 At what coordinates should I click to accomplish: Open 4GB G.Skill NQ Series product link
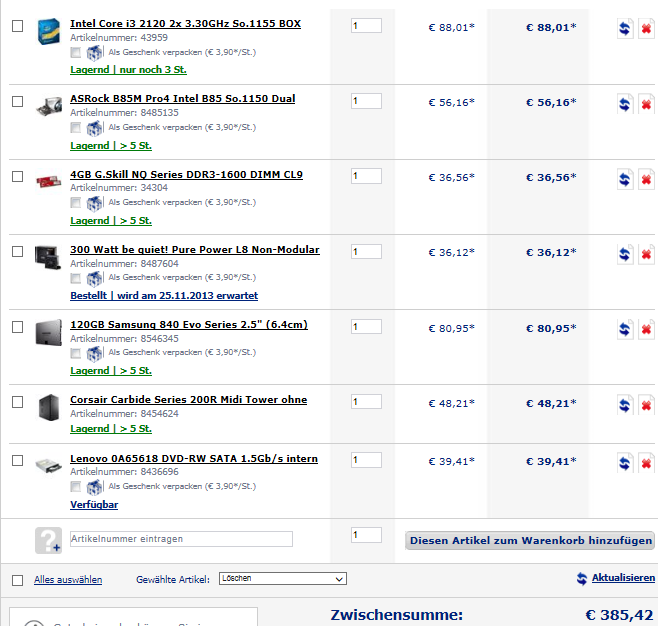click(186, 175)
